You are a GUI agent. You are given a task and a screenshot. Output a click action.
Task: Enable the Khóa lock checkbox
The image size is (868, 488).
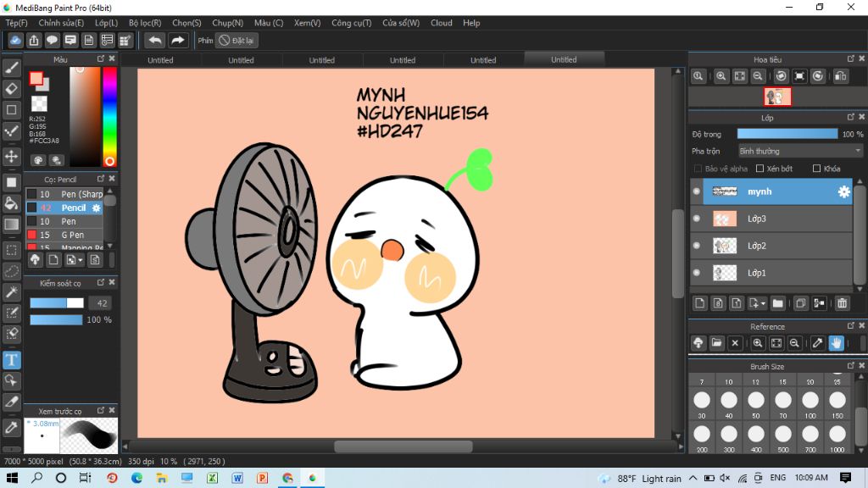(816, 169)
